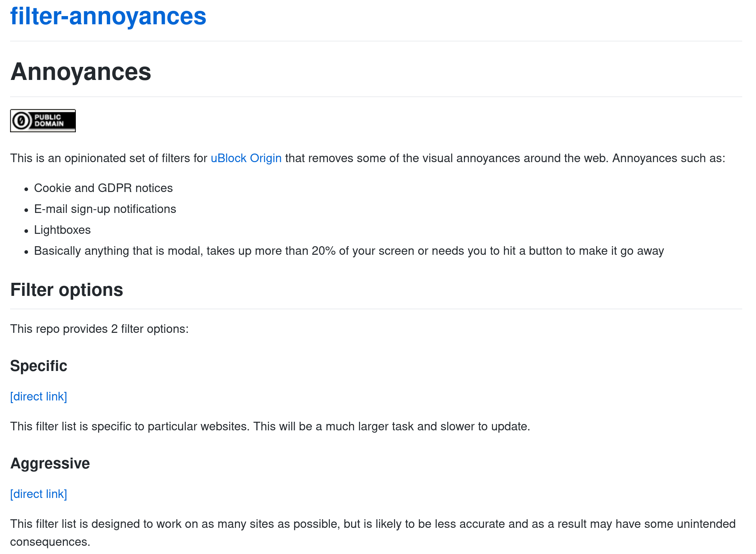Click the text 'This repo provides 2 filter options'
The height and width of the screenshot is (554, 756).
tap(99, 329)
